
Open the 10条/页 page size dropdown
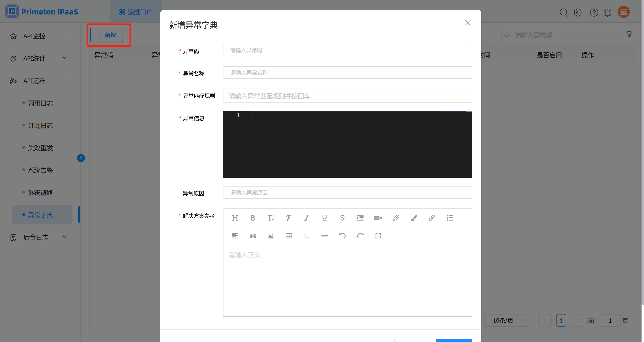(x=507, y=320)
